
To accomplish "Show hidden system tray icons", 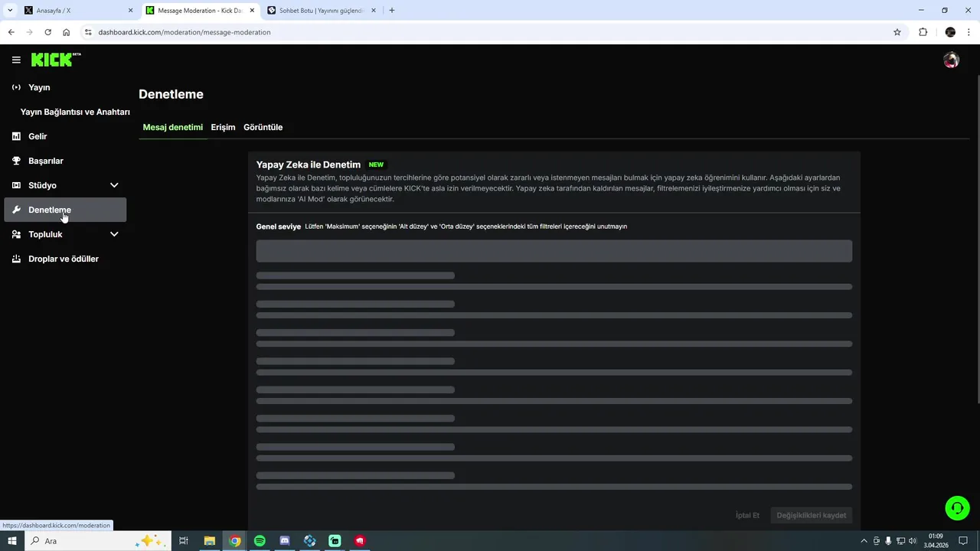I will pyautogui.click(x=864, y=541).
